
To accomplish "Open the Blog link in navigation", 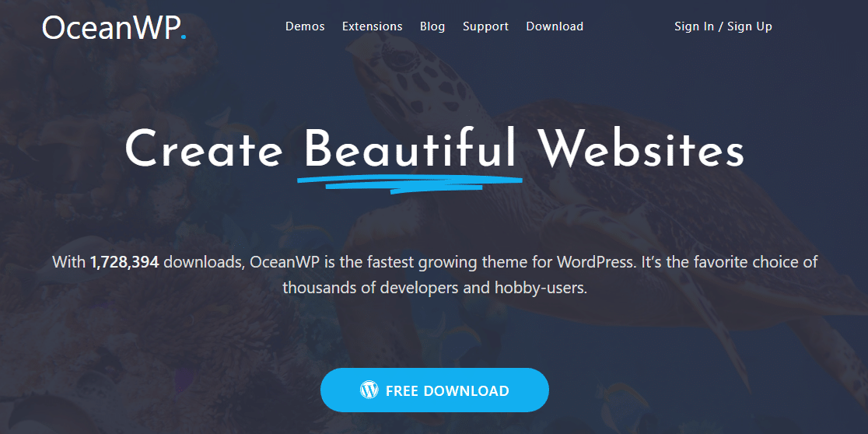I will pyautogui.click(x=432, y=26).
